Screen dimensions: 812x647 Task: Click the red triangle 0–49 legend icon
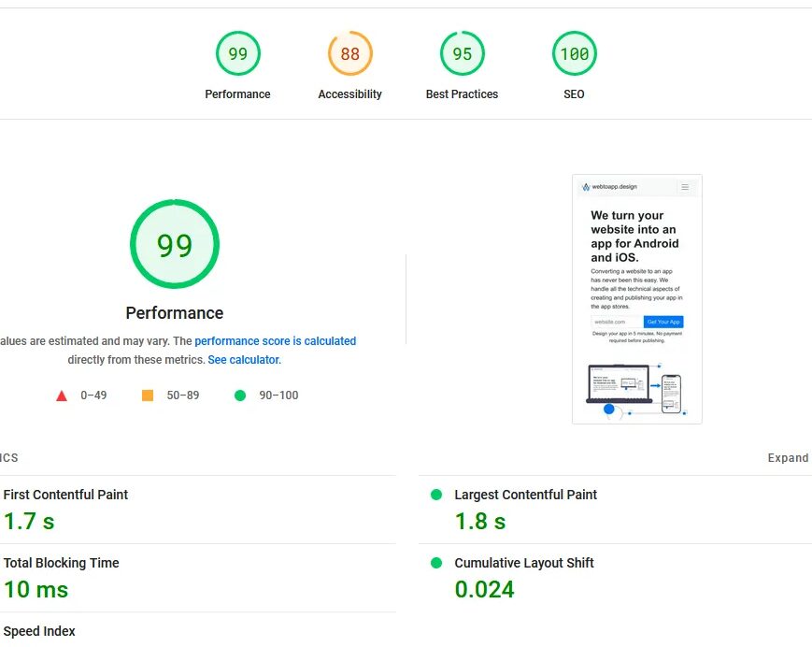coord(62,395)
